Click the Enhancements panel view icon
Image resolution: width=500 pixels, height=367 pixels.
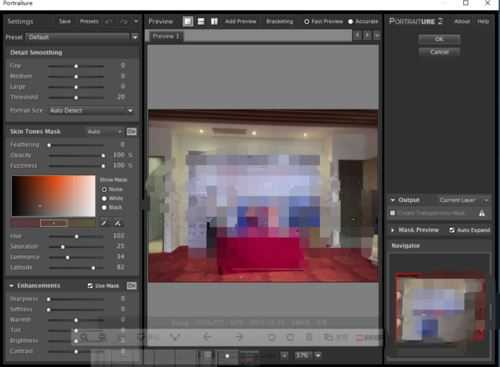click(132, 286)
